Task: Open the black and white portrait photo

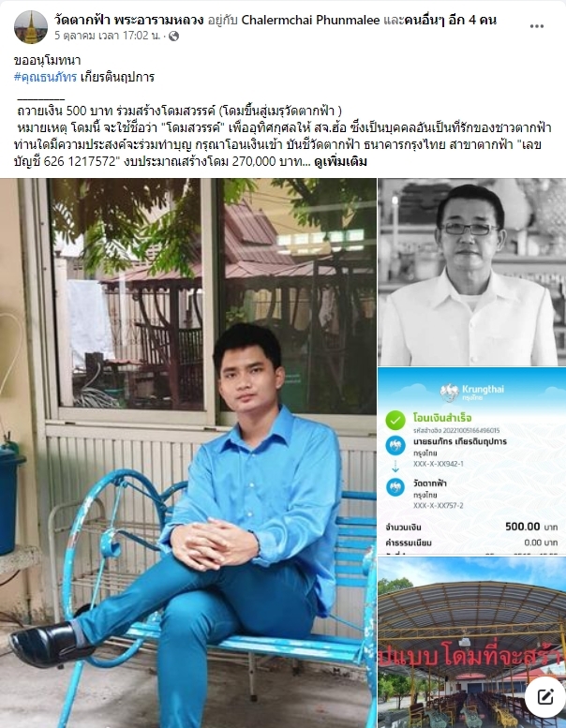Action: [x=472, y=272]
